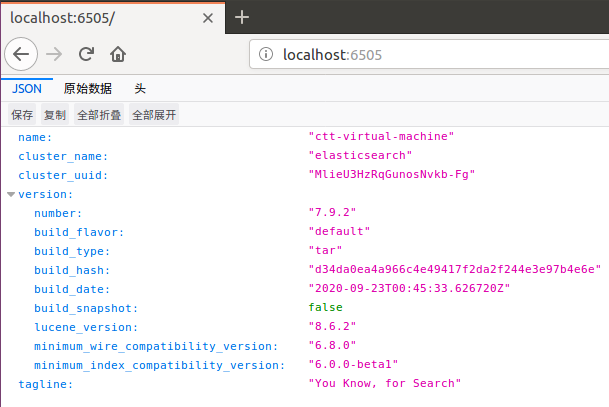Select the build_date key

(x=72, y=289)
